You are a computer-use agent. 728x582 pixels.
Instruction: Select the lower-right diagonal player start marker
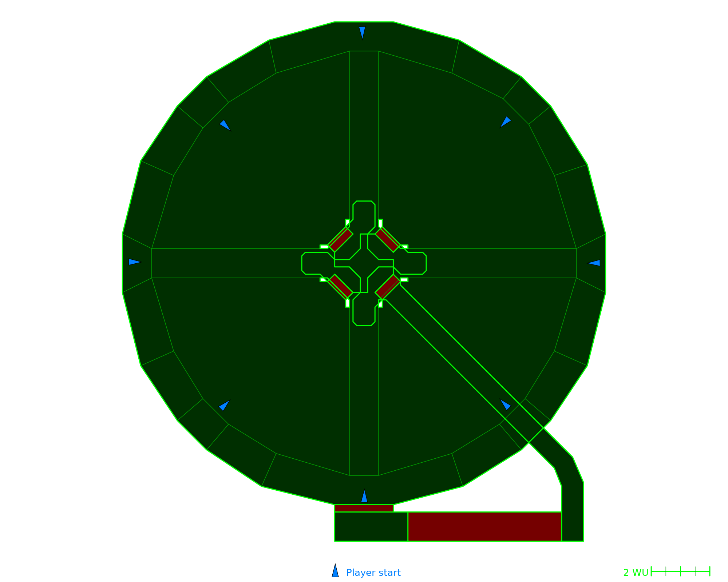tap(505, 404)
